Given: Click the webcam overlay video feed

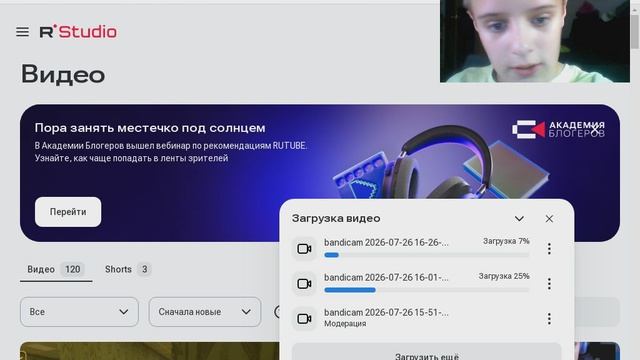Looking at the screenshot, I should click(535, 41).
